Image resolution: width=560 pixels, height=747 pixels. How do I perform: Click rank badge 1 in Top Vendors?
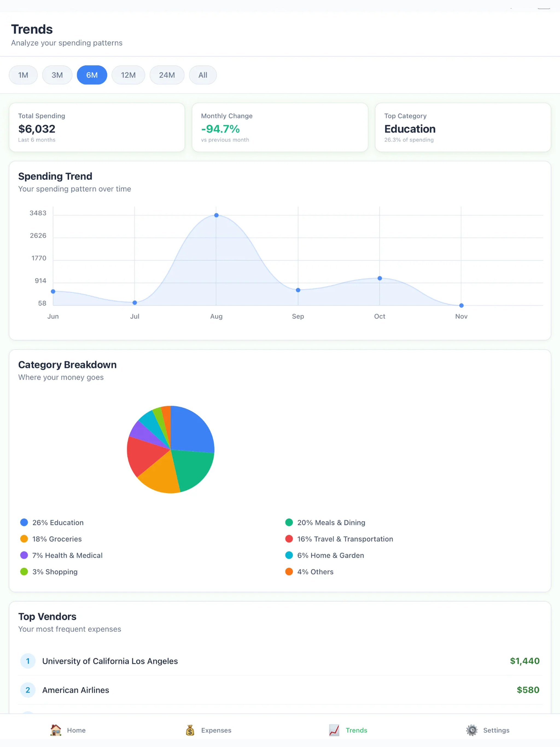pyautogui.click(x=28, y=661)
